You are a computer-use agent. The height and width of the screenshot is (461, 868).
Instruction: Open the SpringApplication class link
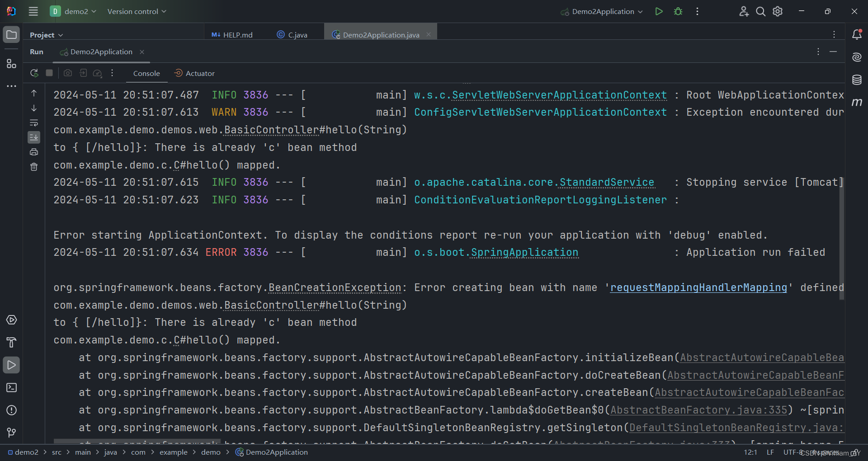(x=525, y=253)
